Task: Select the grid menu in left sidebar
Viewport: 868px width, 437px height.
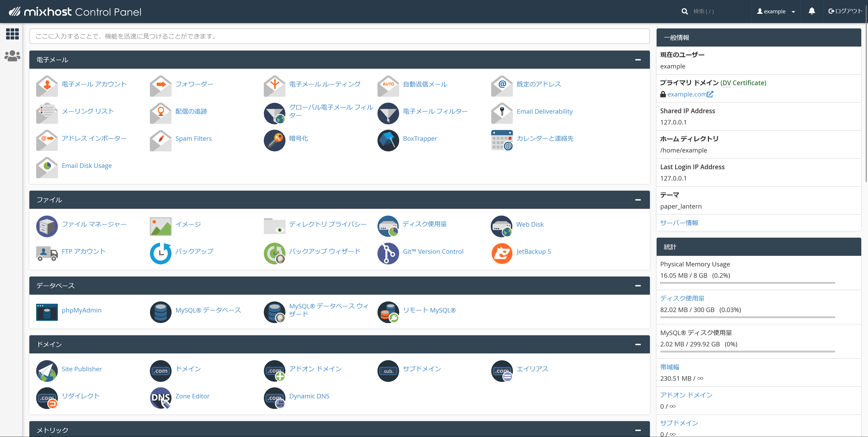Action: click(x=12, y=34)
